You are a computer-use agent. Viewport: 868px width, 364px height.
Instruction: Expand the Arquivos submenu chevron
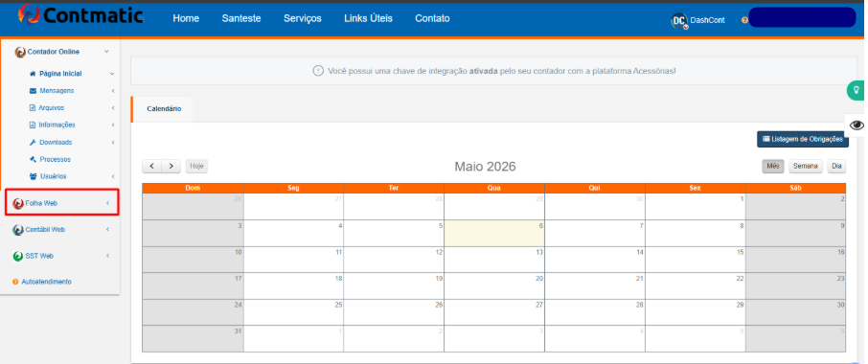(112, 108)
